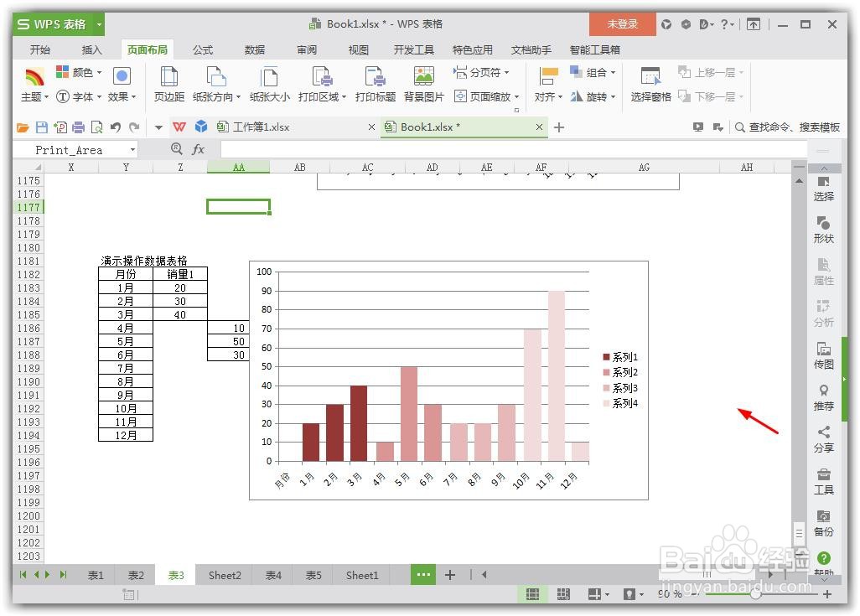Show more sheets with green ellipsis button
860x616 pixels.
pyautogui.click(x=423, y=575)
